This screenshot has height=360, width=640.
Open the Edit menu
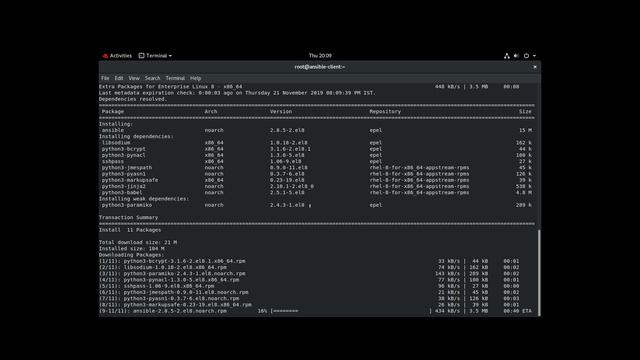[x=119, y=78]
